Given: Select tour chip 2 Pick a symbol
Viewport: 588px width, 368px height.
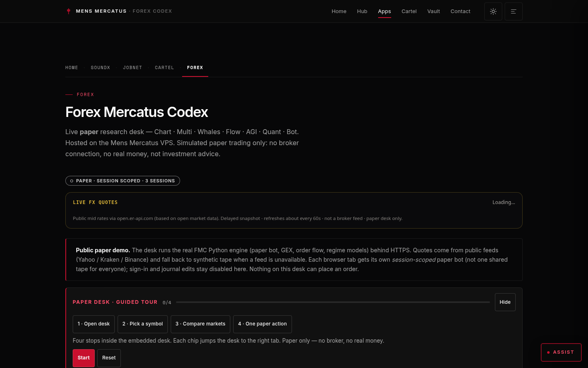Looking at the screenshot, I should 143,324.
